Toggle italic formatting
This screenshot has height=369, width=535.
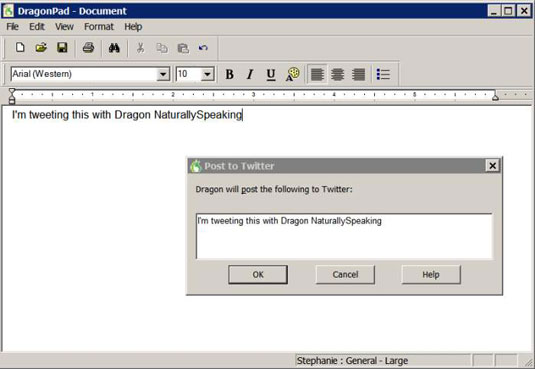coord(250,74)
